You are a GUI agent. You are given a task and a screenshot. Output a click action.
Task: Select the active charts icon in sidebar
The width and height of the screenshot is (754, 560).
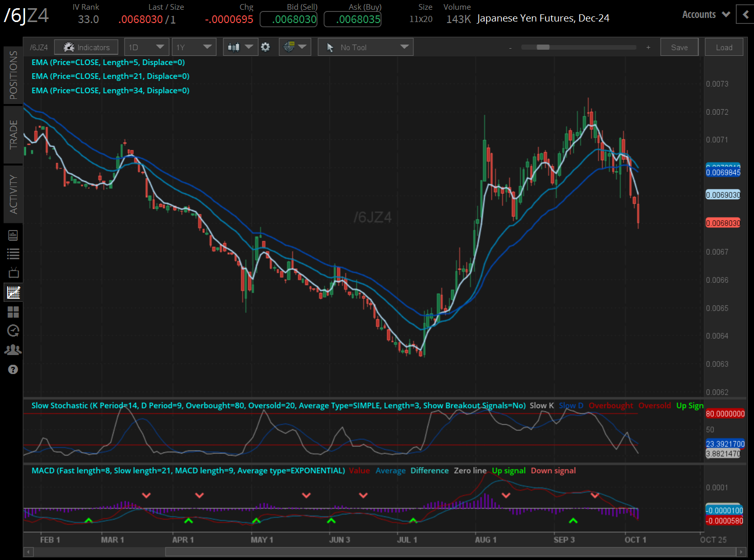[x=13, y=293]
